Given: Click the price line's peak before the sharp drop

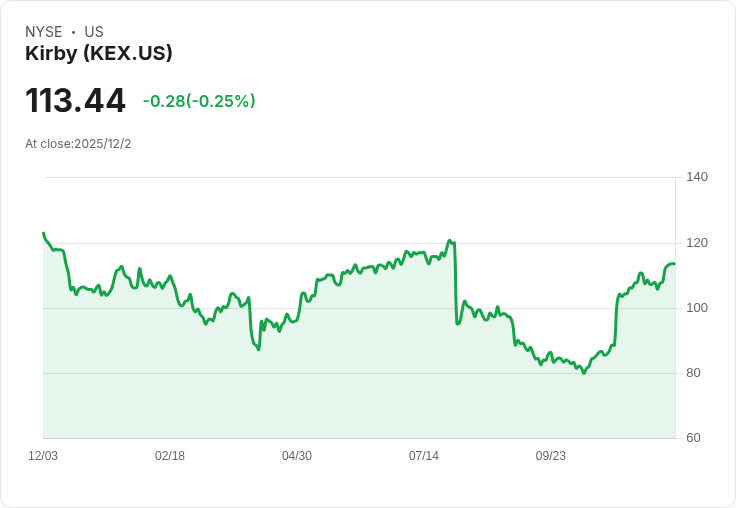Looking at the screenshot, I should [x=451, y=240].
